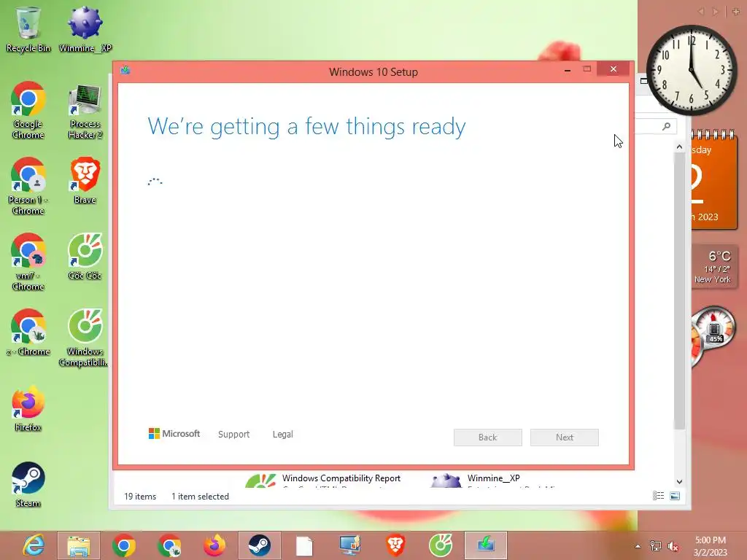Open the Winmine_XP desktop icon
747x560 pixels.
pyautogui.click(x=85, y=29)
